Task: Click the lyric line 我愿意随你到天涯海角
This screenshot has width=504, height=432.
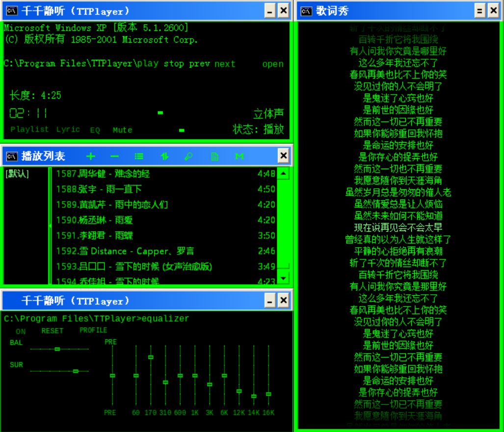Action: (398, 180)
